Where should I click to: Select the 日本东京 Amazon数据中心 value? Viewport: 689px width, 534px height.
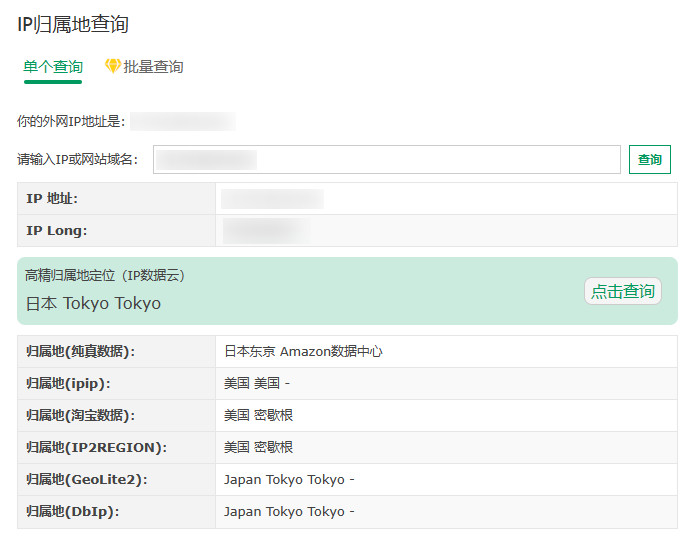[303, 352]
